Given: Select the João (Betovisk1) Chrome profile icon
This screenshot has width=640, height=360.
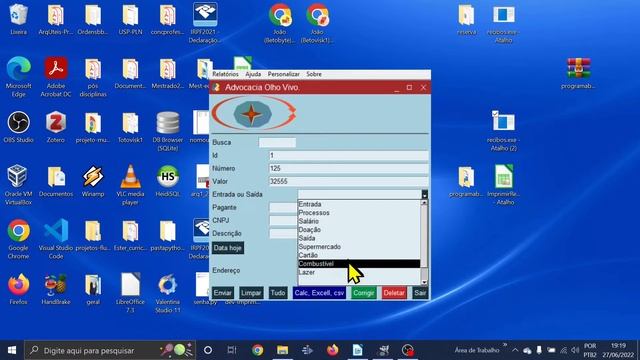Looking at the screenshot, I should (x=317, y=23).
